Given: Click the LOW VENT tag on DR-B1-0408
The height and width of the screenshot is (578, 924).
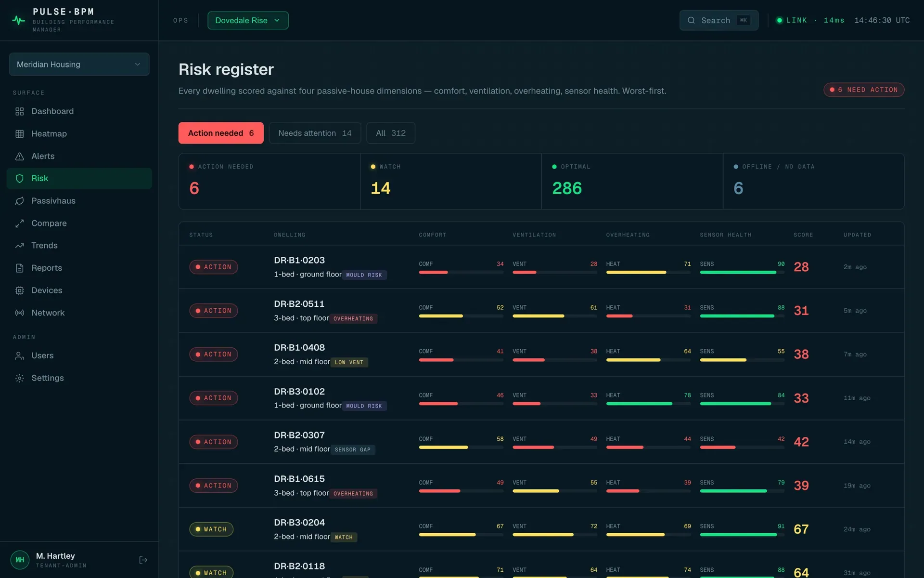Looking at the screenshot, I should click(x=349, y=362).
